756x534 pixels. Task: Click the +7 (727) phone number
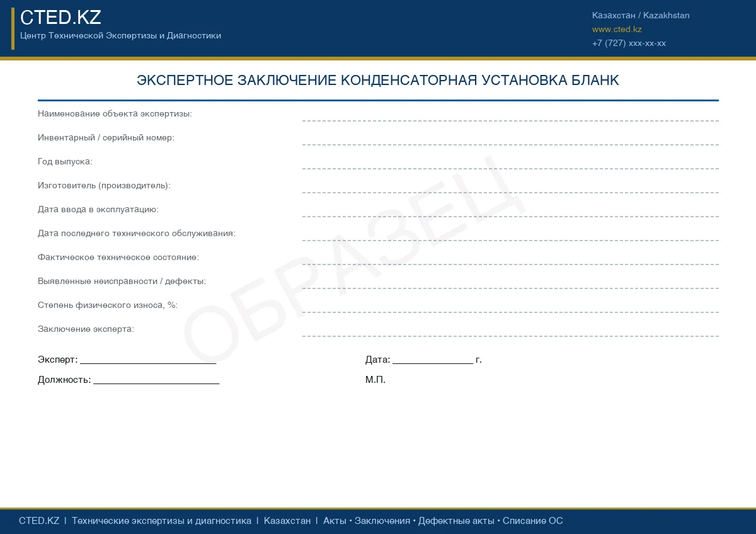629,43
